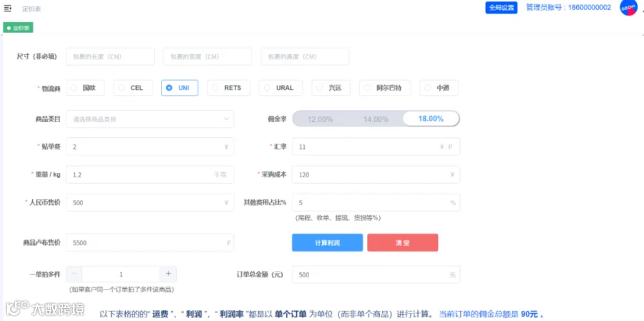Pick URAL logistics provider

point(281,88)
